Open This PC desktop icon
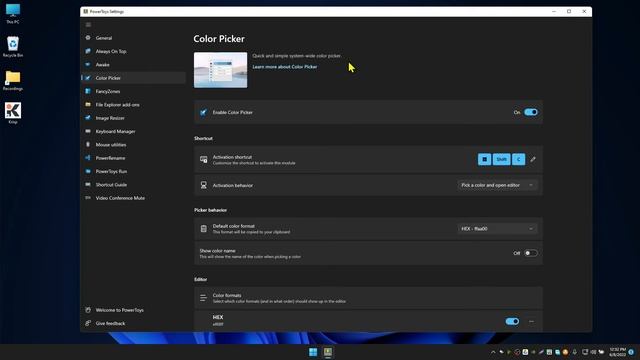The image size is (640, 360). click(x=13, y=13)
